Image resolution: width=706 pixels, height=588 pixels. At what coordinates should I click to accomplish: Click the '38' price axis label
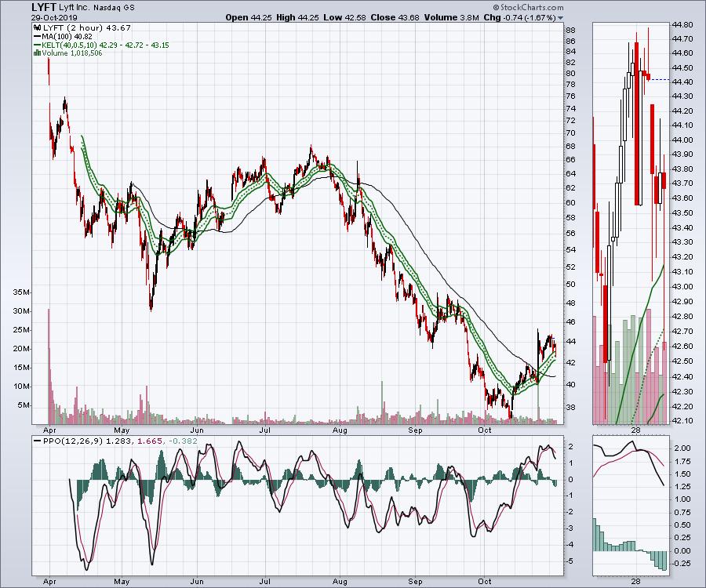click(x=570, y=408)
